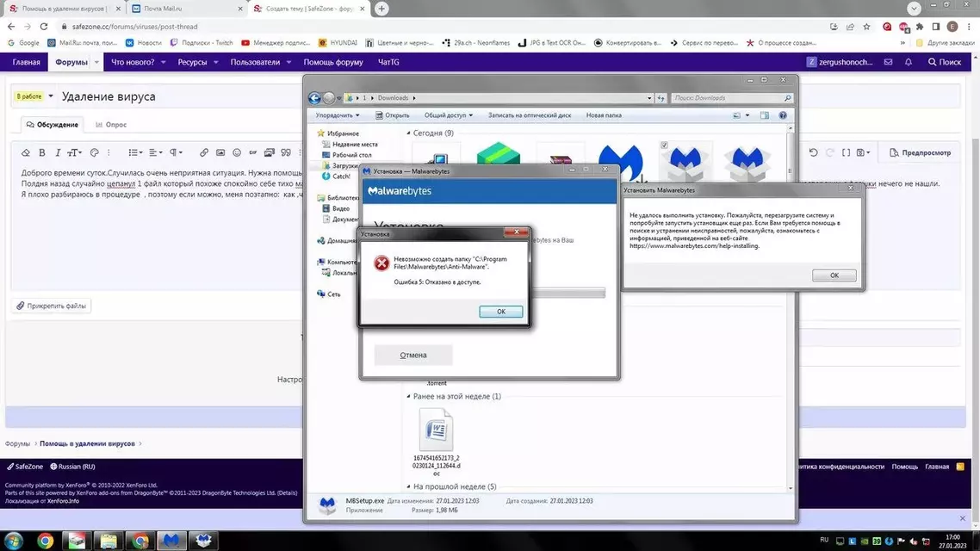The height and width of the screenshot is (551, 980).
Task: Open the 'Упорядочить' dropdown in Explorer
Action: 337,115
